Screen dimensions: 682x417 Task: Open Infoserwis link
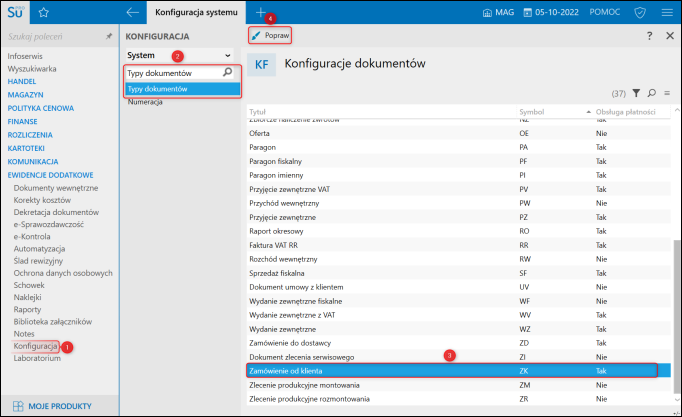(25, 56)
